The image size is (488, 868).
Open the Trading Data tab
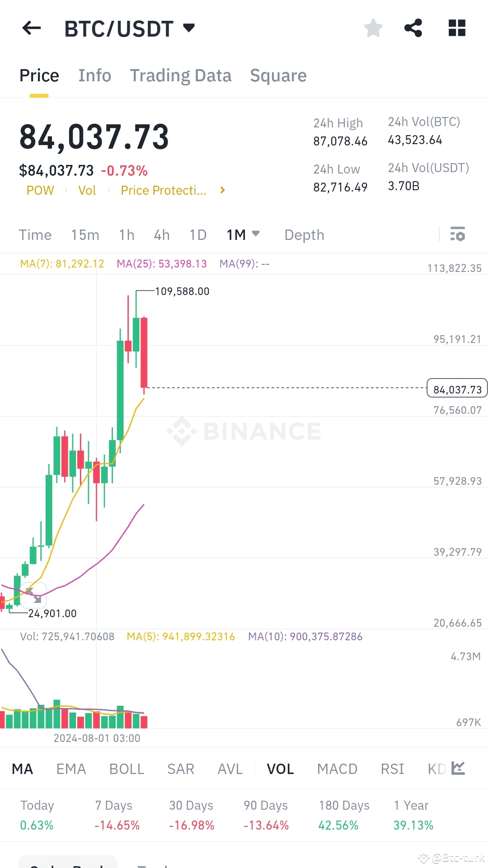(x=181, y=75)
